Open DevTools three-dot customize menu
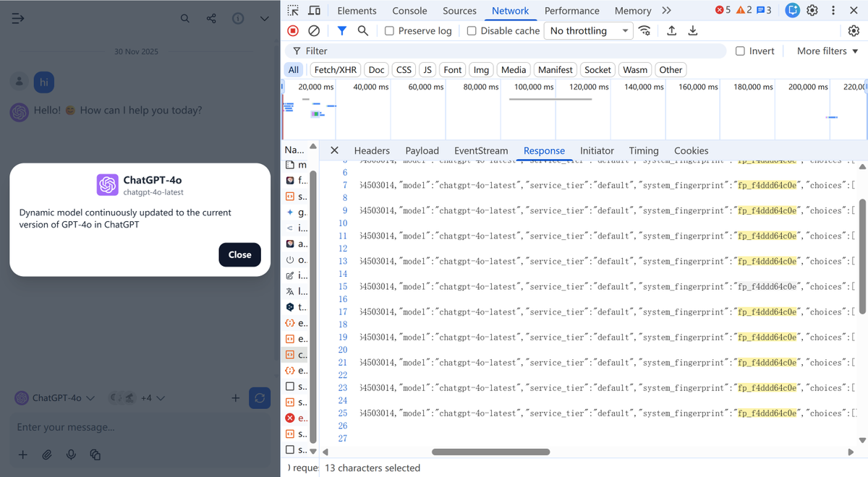Screen dimensions: 868x477 tap(833, 10)
